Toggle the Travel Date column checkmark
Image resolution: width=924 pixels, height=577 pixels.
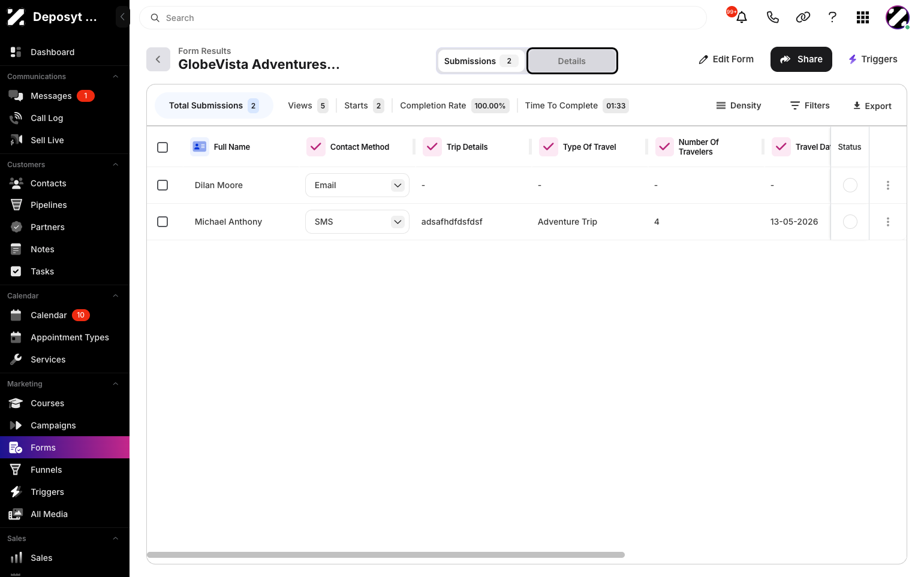coord(781,147)
